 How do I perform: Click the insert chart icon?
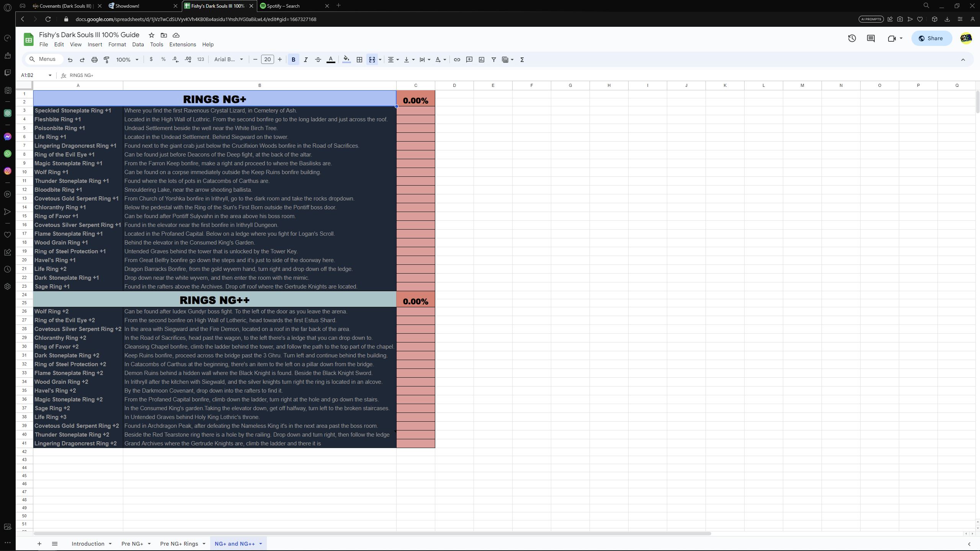481,60
